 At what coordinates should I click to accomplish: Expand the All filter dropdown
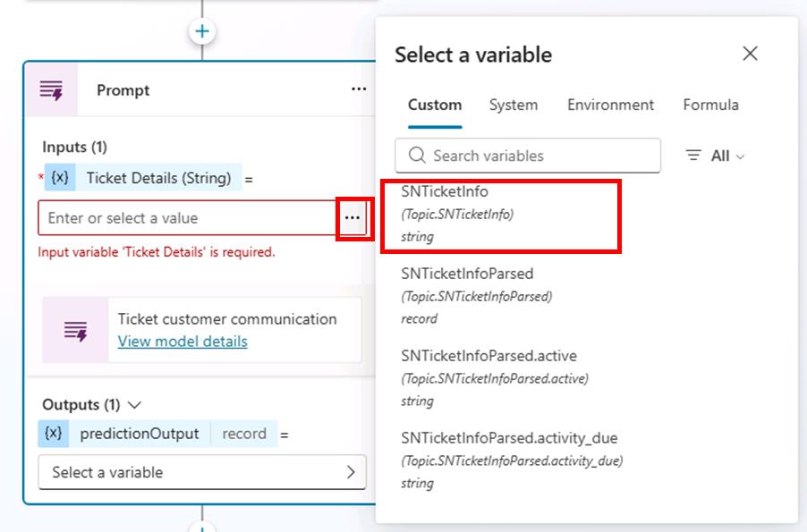[716, 156]
